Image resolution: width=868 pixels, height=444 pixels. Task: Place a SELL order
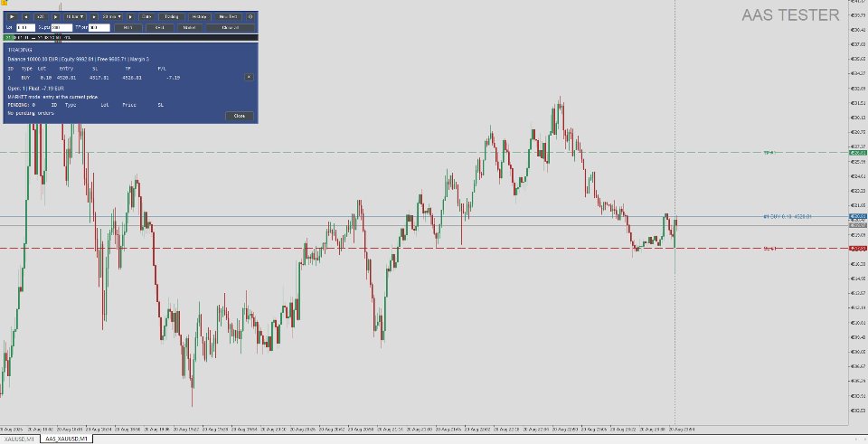159,28
